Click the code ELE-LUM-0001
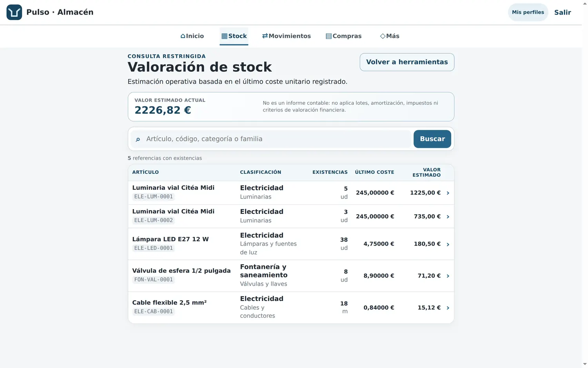Image resolution: width=588 pixels, height=368 pixels. coord(154,197)
